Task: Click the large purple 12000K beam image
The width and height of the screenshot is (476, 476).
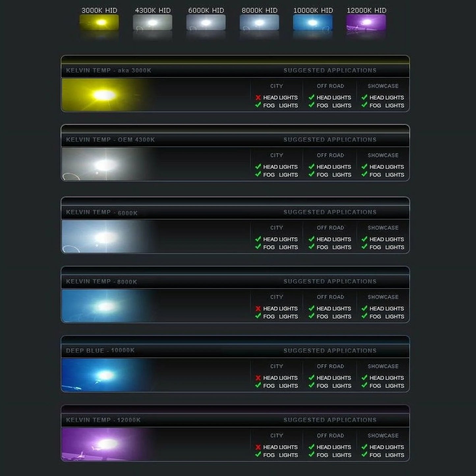Action: (x=105, y=444)
